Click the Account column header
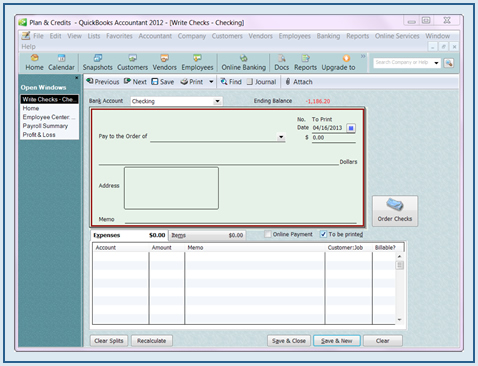The height and width of the screenshot is (366, 478). point(120,248)
